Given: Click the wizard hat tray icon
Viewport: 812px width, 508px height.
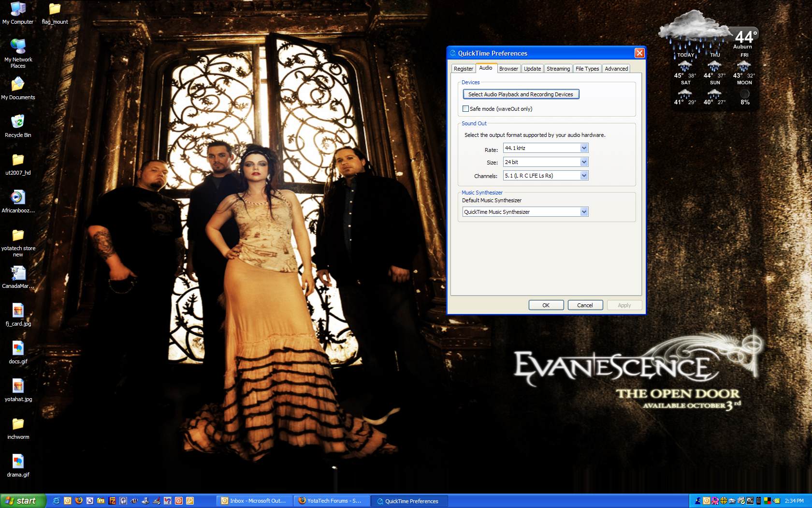Looking at the screenshot, I should point(698,501).
